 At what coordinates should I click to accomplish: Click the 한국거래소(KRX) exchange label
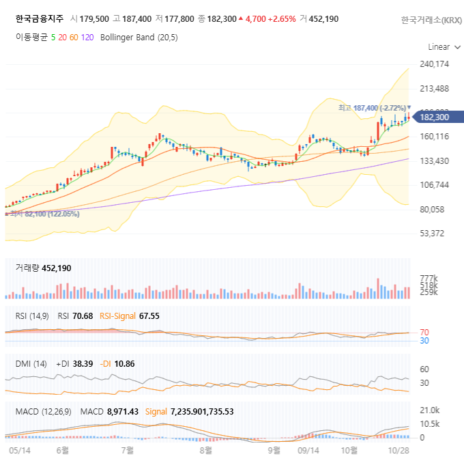point(431,20)
